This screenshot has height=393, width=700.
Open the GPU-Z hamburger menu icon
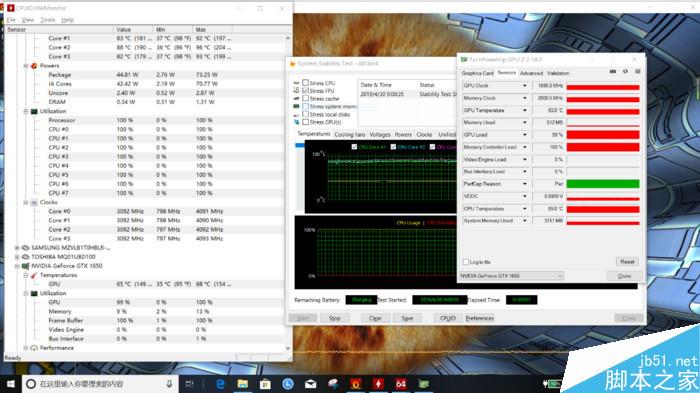(638, 71)
